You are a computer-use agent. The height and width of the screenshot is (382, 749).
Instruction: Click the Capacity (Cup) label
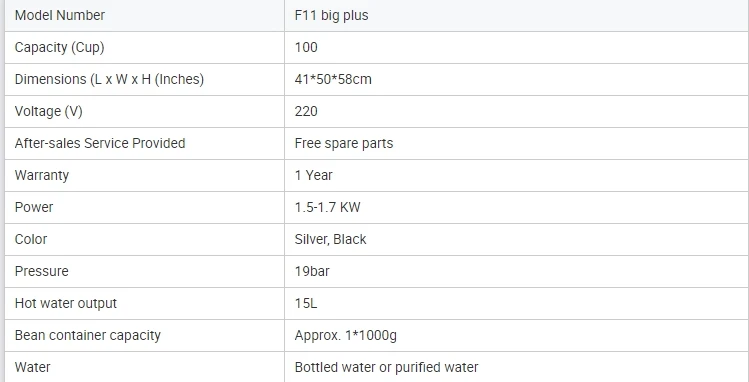click(60, 47)
